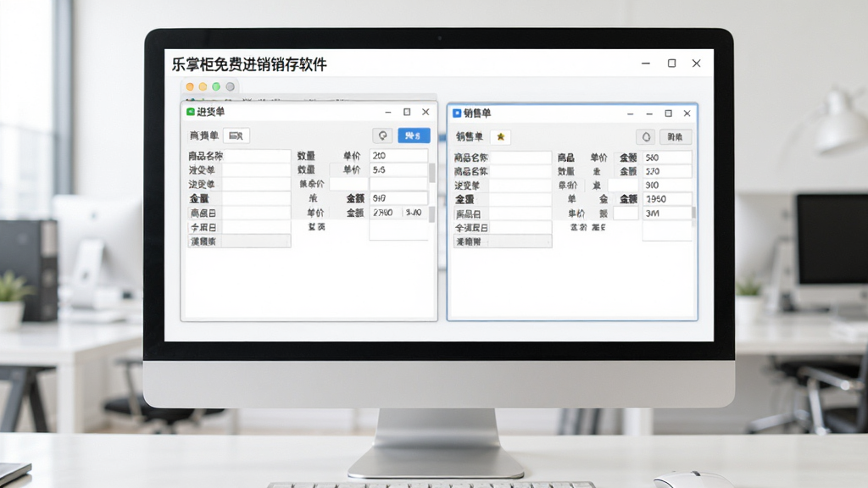Close the 销售单 window

click(687, 114)
